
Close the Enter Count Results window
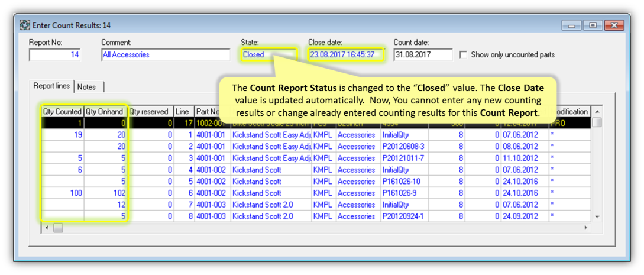click(x=614, y=25)
